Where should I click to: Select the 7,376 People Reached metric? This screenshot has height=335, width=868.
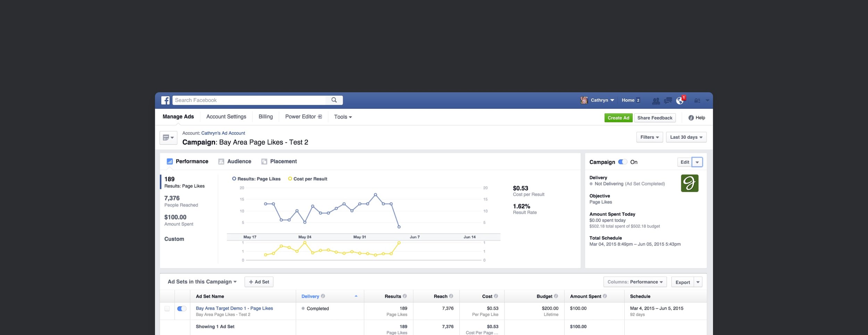point(181,201)
